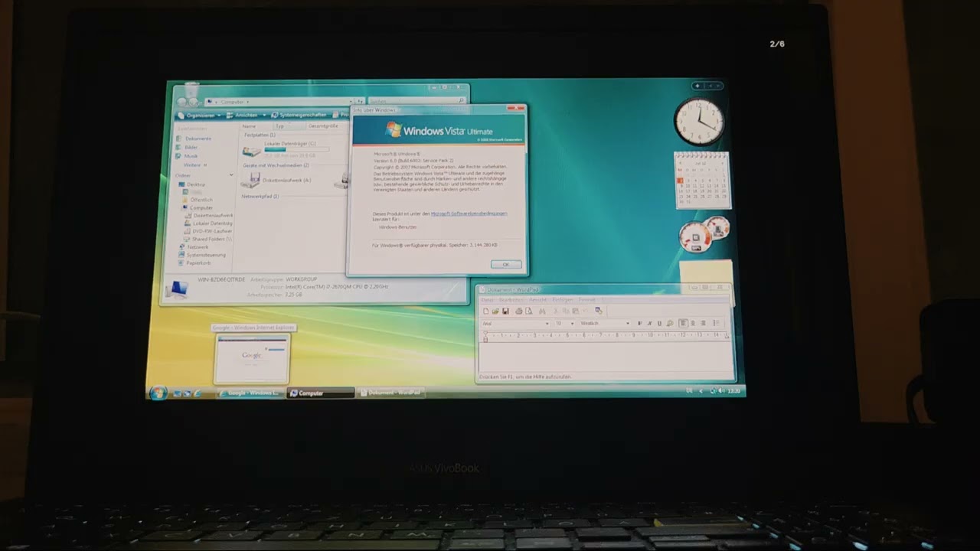Open the Microsoft-Softwarelizenzbedingungen link
This screenshot has width=980, height=551.
click(x=469, y=214)
